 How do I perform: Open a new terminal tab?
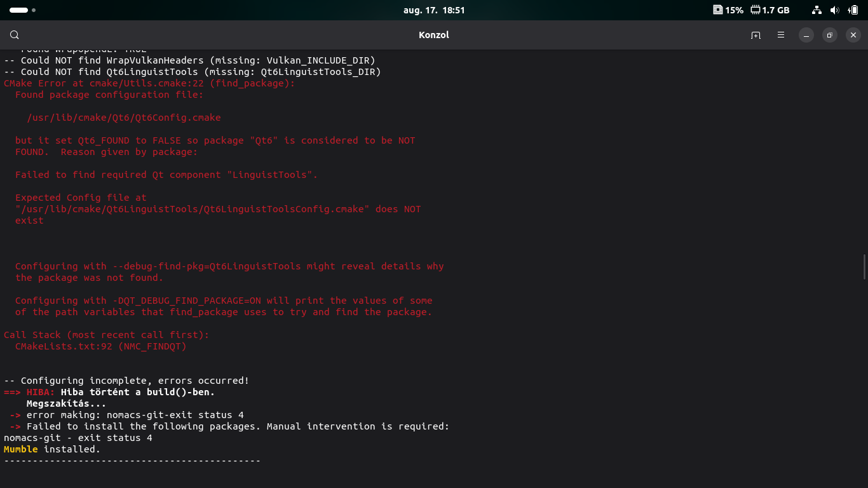point(756,35)
